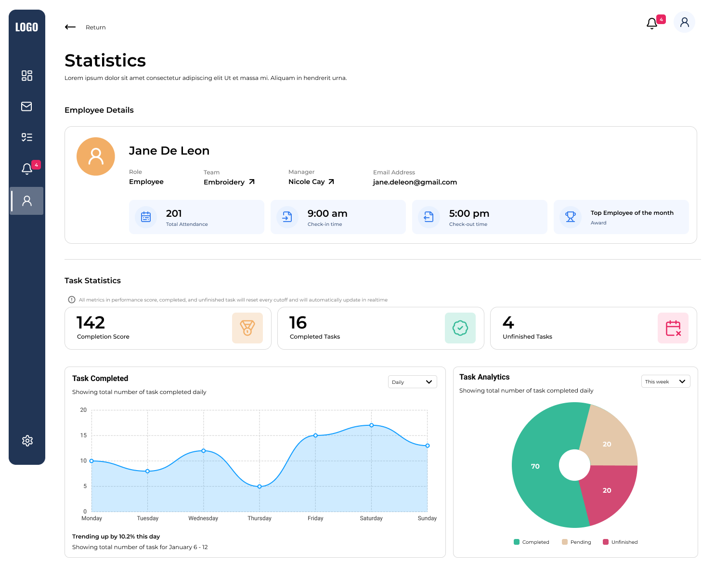The height and width of the screenshot is (578, 728).
Task: Open the Daily frequency dropdown on Task Completed
Action: 412,381
